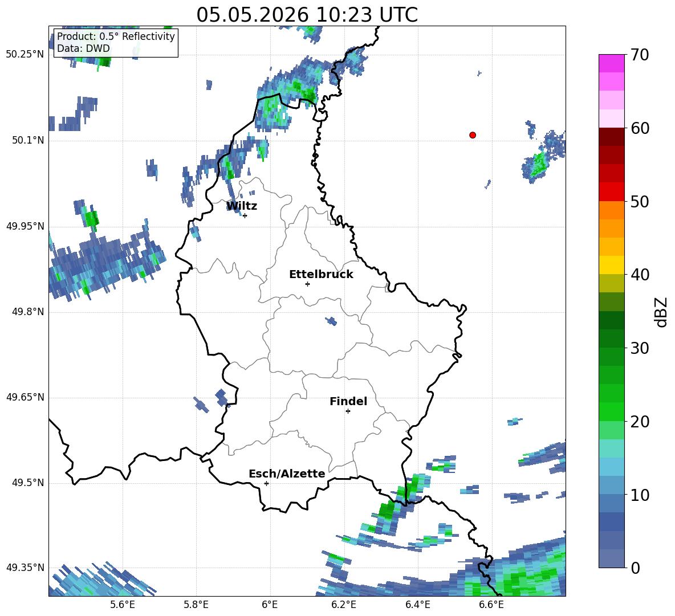
Task: Click the red dot marker on map
Action: coord(473,135)
